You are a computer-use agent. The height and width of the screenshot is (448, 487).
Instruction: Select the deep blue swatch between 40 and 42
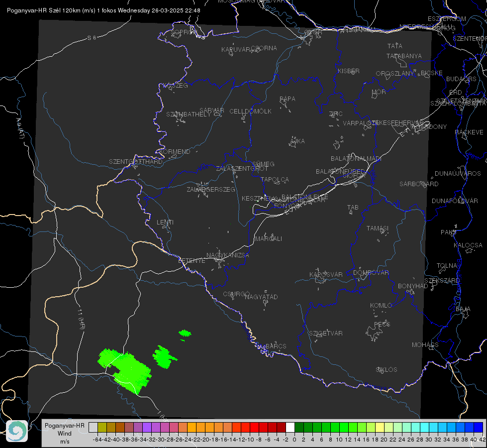[478, 427]
